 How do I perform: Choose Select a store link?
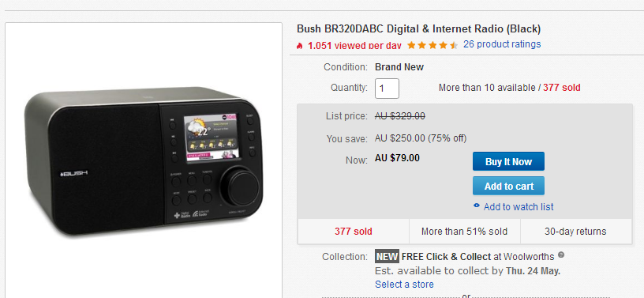coord(404,284)
